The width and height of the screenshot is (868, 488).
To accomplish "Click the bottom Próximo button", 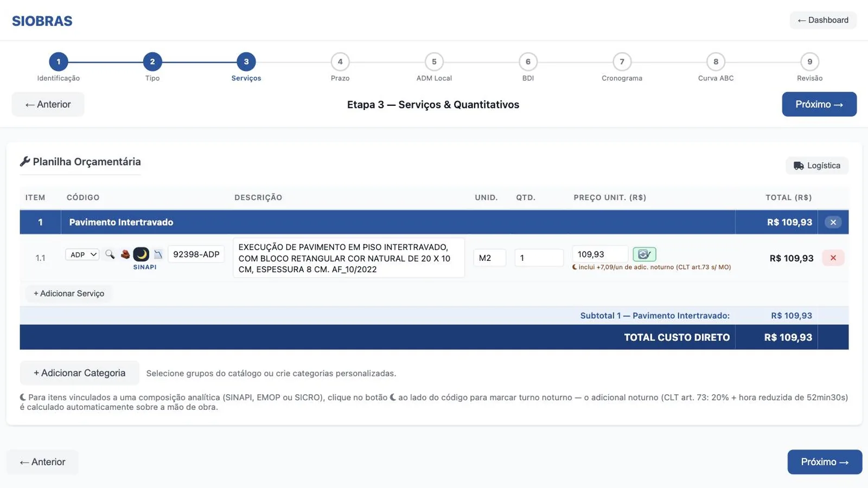I will pyautogui.click(x=825, y=462).
